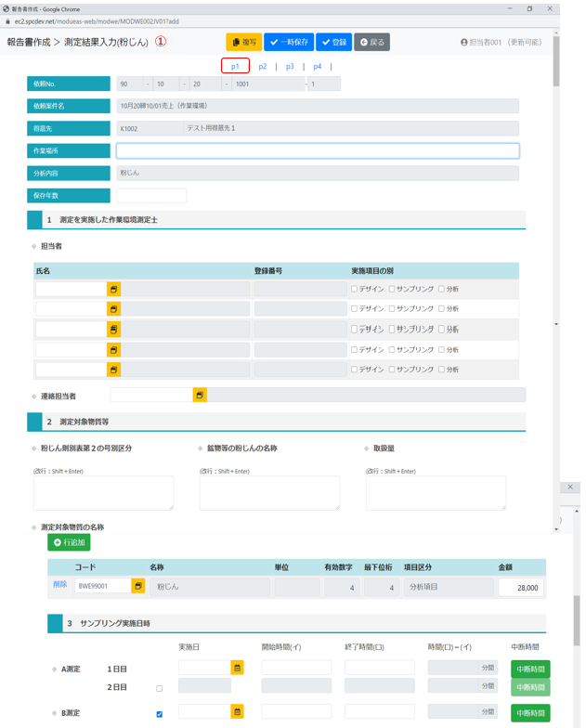The image size is (586, 728).
Task: Open lookup icon for 連絡担当者
Action: point(200,396)
